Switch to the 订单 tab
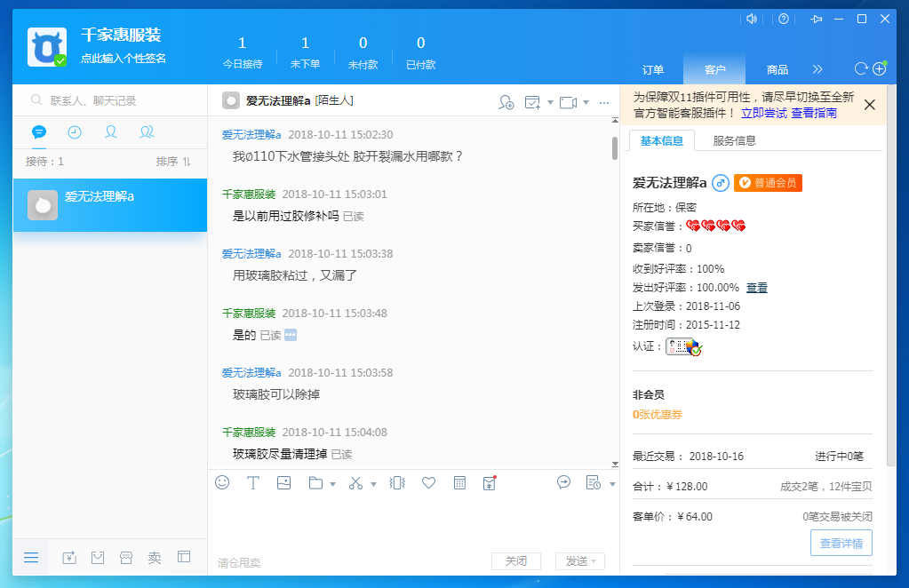This screenshot has width=909, height=588. [x=653, y=69]
